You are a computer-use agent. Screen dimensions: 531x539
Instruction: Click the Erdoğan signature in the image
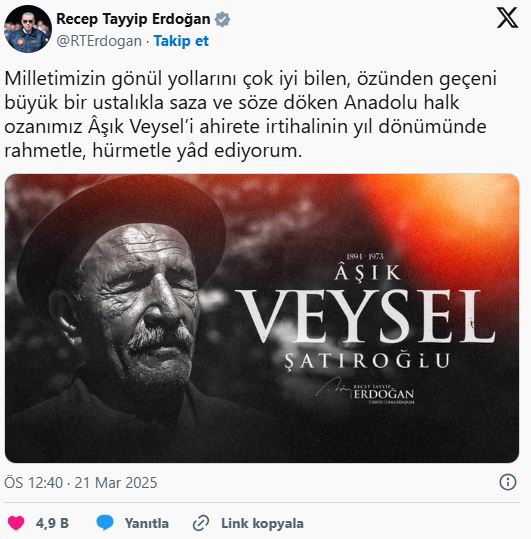click(365, 392)
